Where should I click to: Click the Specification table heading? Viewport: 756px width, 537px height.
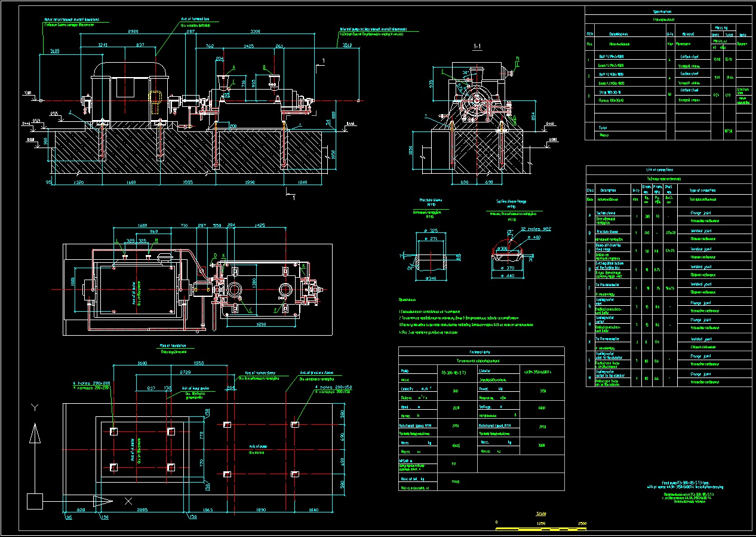(662, 11)
